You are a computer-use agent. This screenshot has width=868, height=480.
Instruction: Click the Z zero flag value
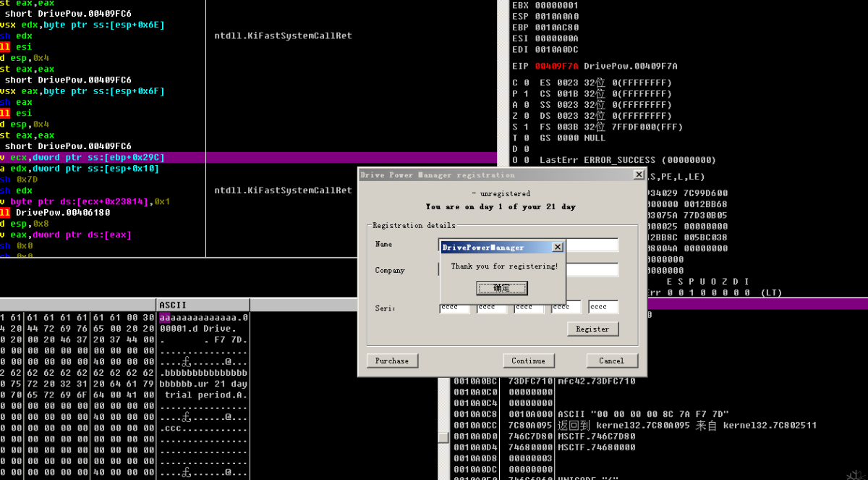point(526,116)
